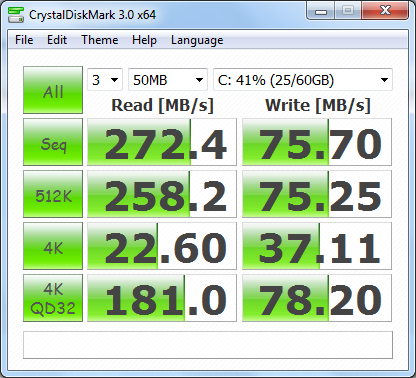The image size is (416, 378).
Task: Click the 4K read result 22.60
Action: [162, 246]
